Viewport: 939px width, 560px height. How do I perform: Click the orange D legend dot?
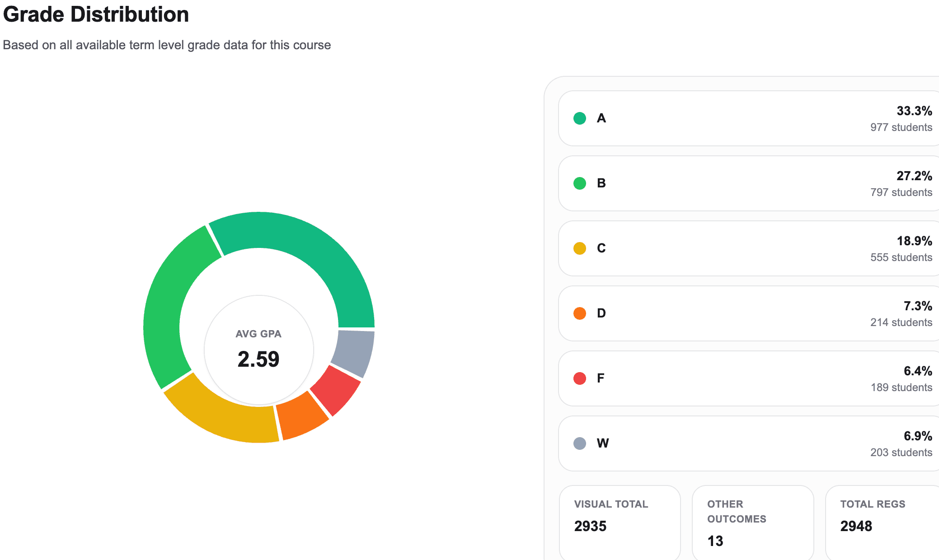coord(579,313)
